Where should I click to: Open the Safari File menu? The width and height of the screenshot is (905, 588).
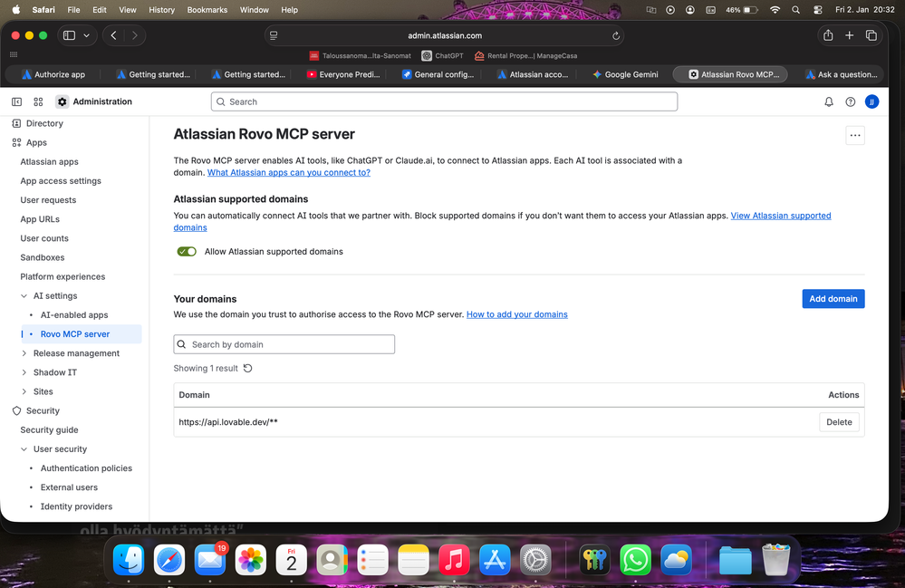pyautogui.click(x=73, y=10)
